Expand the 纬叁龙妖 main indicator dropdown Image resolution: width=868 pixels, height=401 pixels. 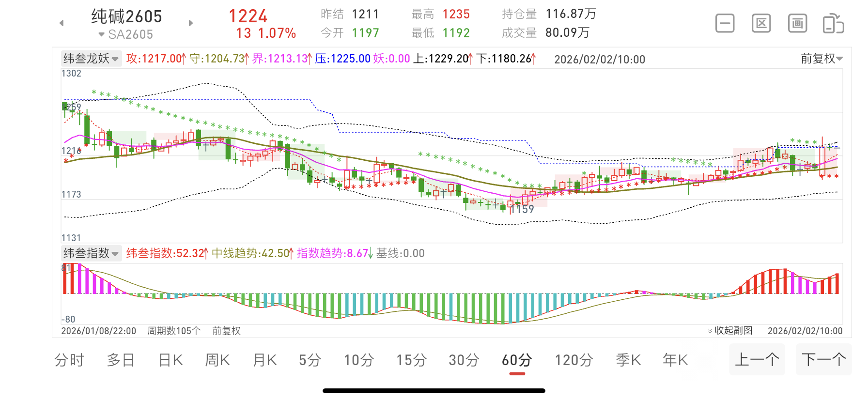click(x=91, y=59)
